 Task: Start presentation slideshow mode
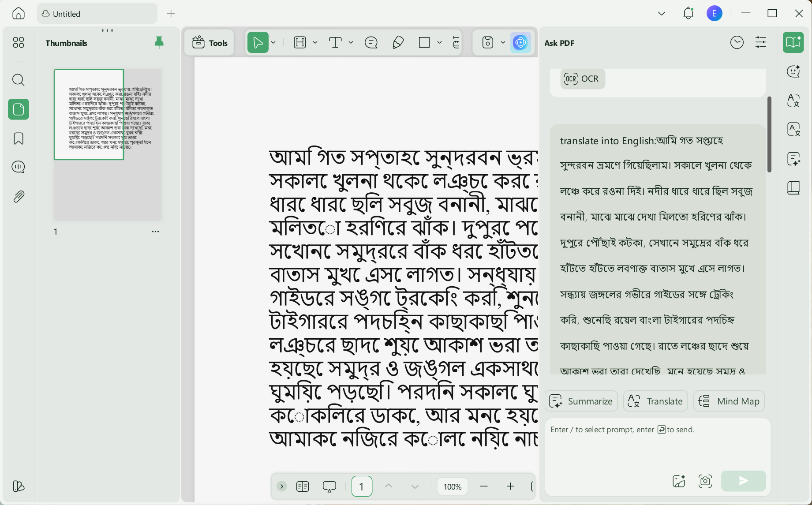click(x=329, y=486)
